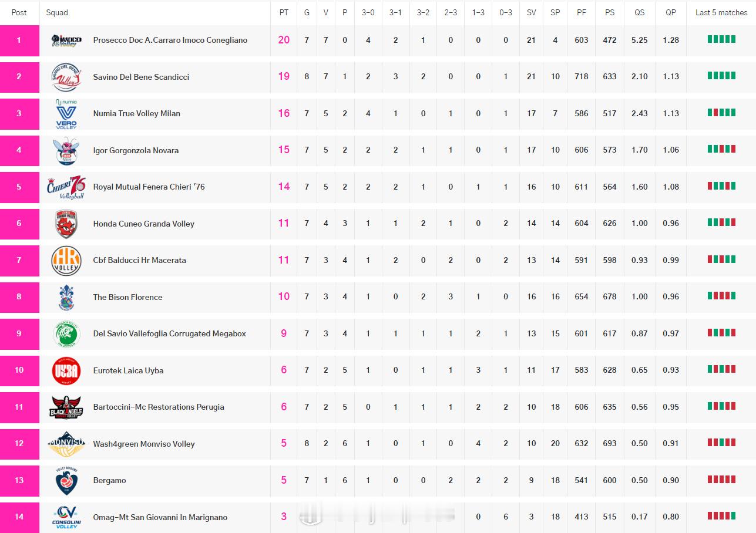Click Conegliano's last 5 matches bars
756x533 pixels.
[x=721, y=39]
